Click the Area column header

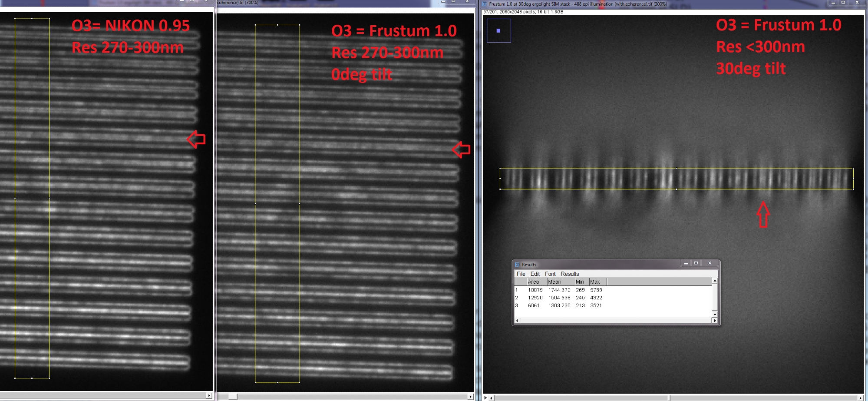[x=533, y=282]
